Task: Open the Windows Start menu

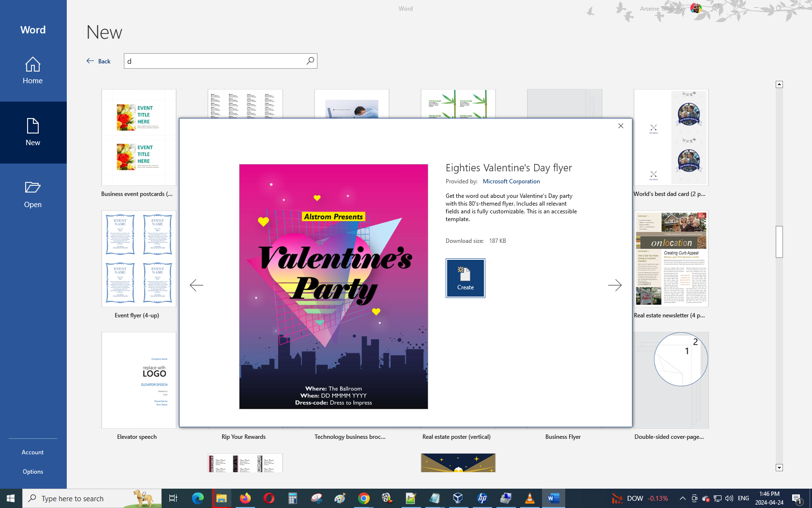Action: tap(11, 498)
